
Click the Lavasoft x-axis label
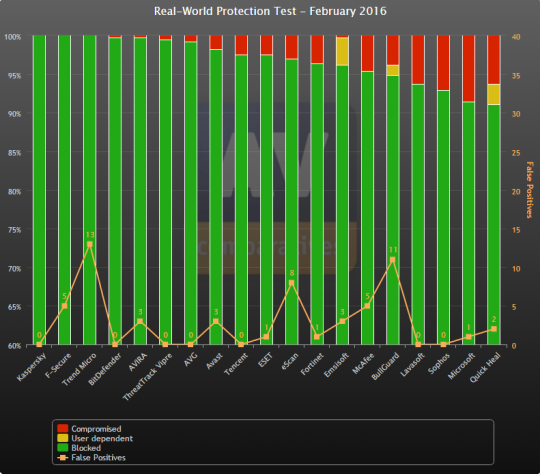pos(413,364)
